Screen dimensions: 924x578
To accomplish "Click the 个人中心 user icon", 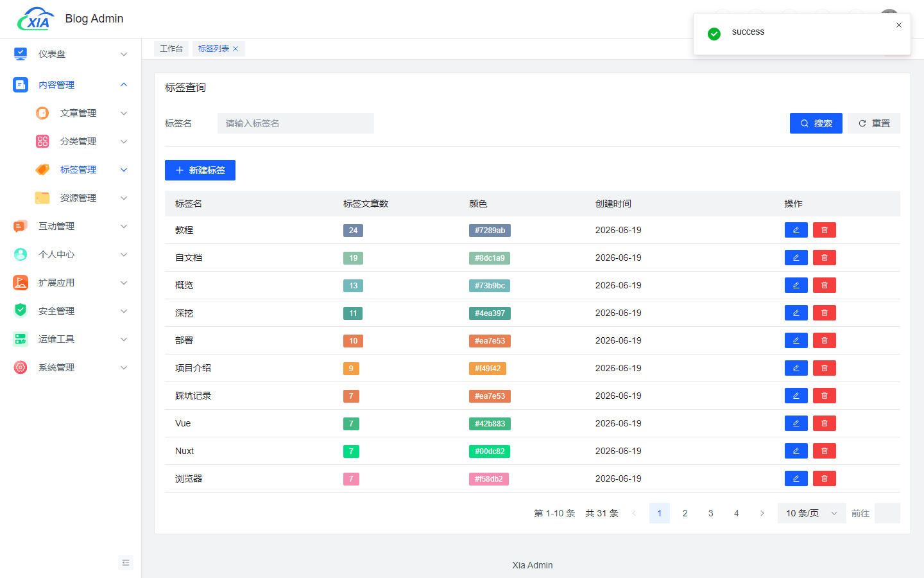I will pyautogui.click(x=21, y=254).
